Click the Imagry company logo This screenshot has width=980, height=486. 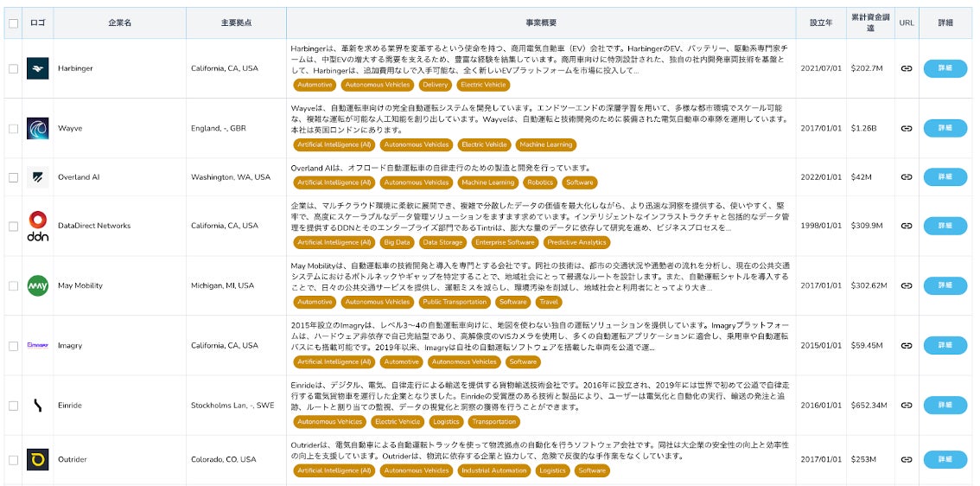click(37, 345)
